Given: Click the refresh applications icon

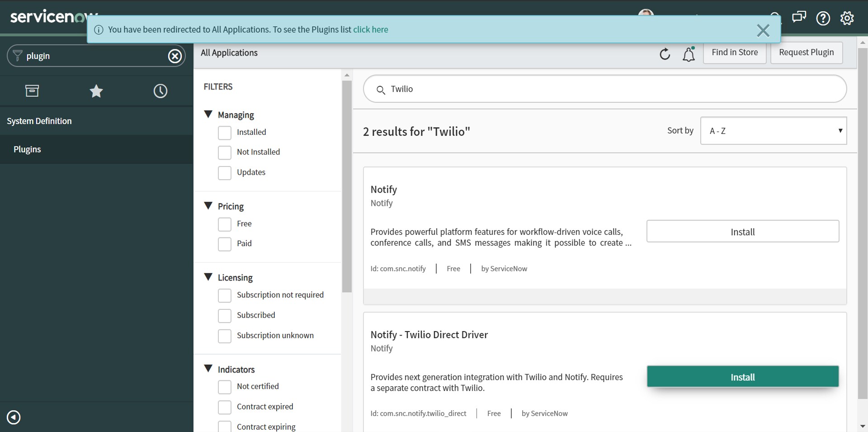Looking at the screenshot, I should [x=665, y=54].
